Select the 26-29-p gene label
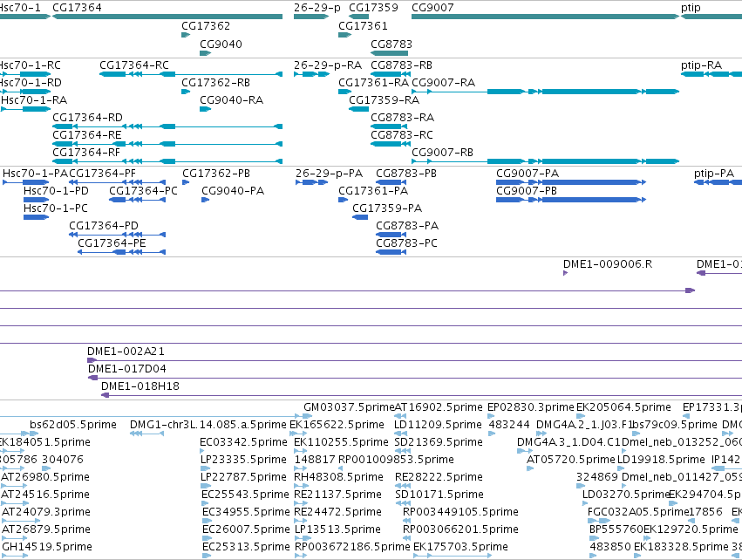The height and width of the screenshot is (560, 742). (317, 8)
